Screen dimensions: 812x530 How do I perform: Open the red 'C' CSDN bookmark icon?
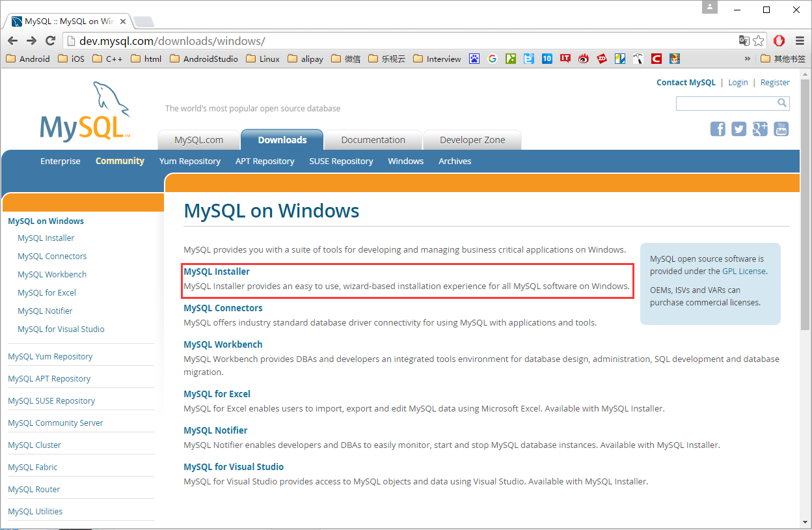[656, 59]
